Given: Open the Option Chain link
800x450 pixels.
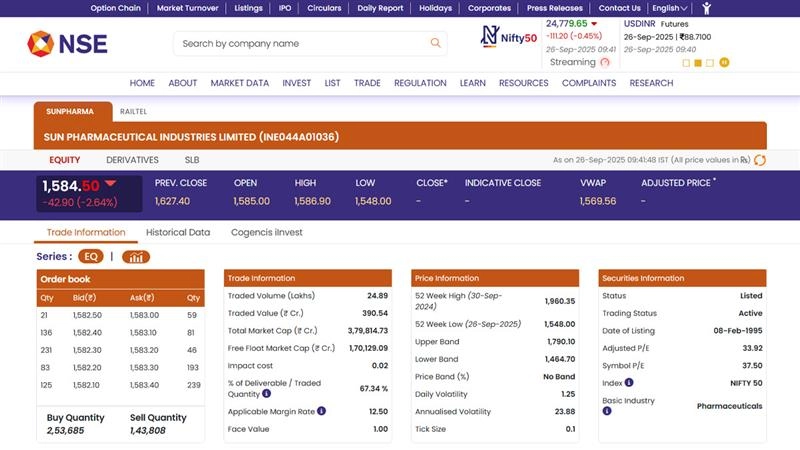Looking at the screenshot, I should click(115, 8).
